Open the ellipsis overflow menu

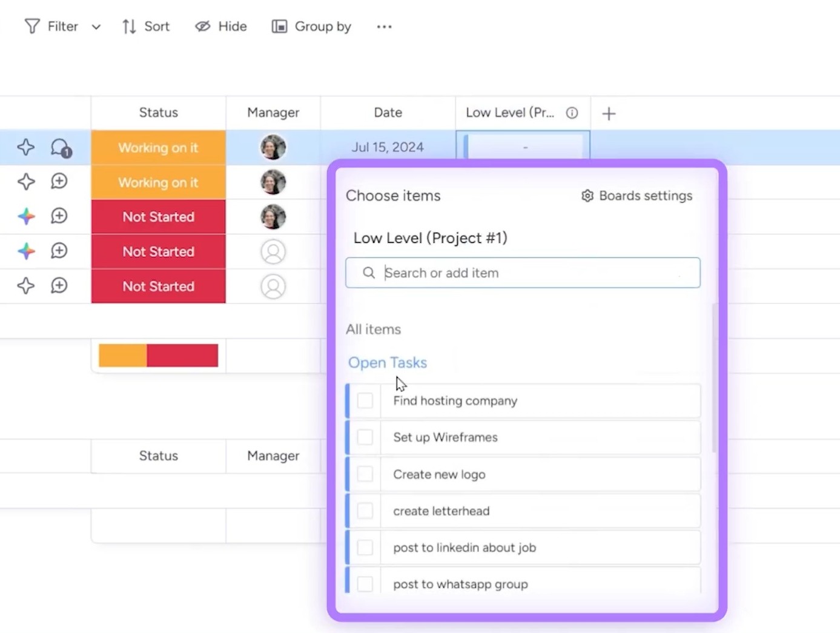(384, 26)
